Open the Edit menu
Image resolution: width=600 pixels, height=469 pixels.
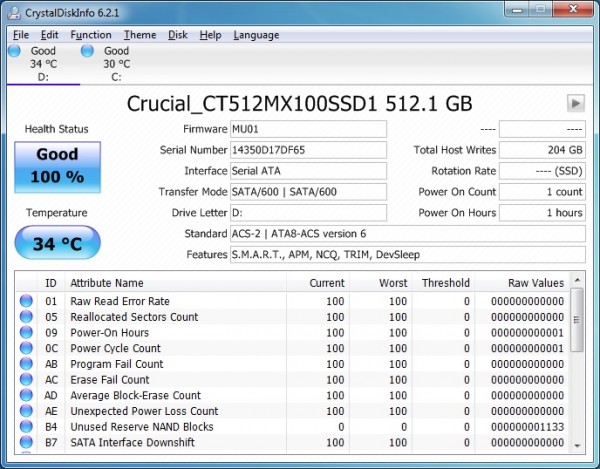click(x=49, y=35)
